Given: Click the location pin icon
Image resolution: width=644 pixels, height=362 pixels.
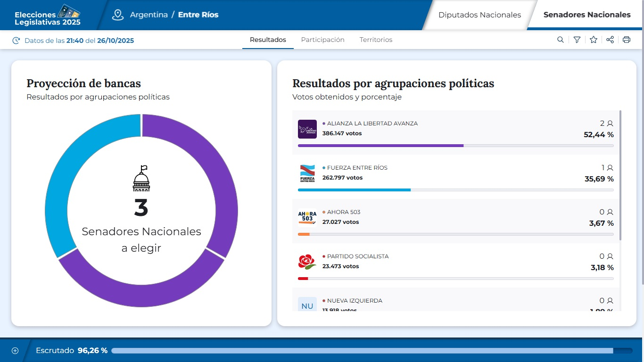Looking at the screenshot, I should (x=117, y=15).
